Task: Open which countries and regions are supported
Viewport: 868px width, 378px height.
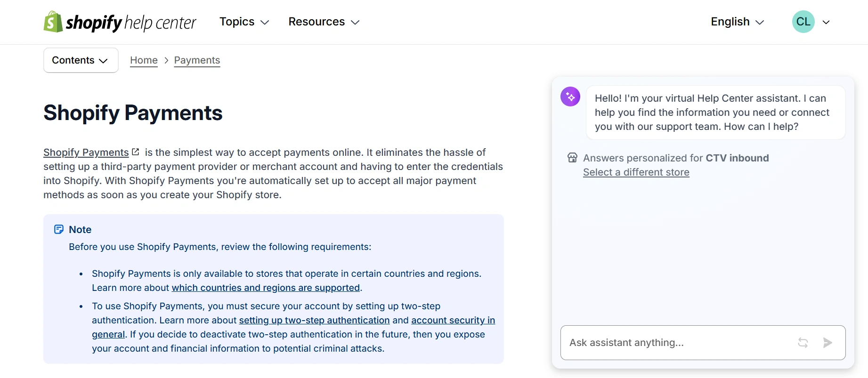Action: tap(266, 288)
